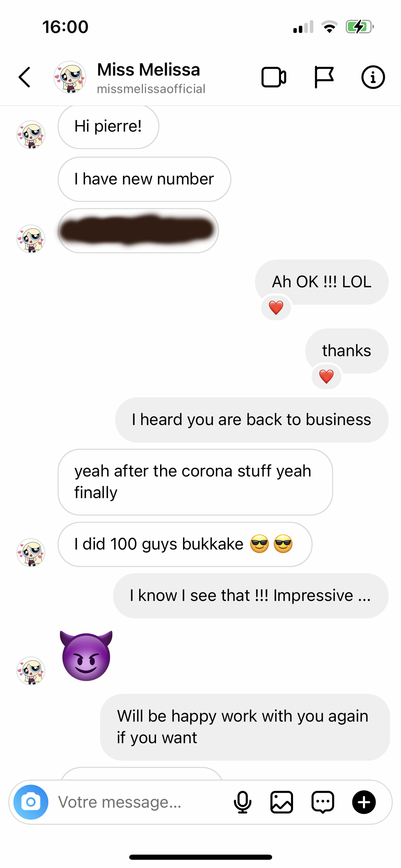Tap the blacked-out number message bubble

(x=138, y=231)
